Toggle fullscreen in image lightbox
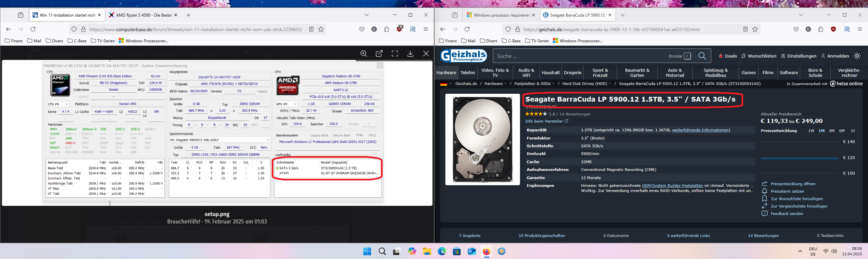The image size is (868, 259). tap(395, 53)
